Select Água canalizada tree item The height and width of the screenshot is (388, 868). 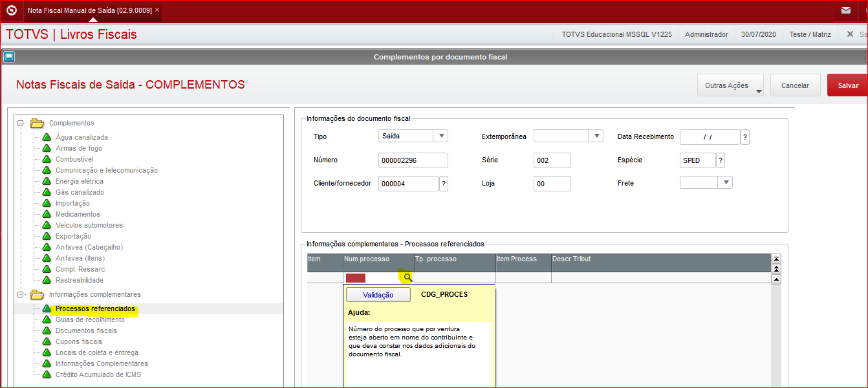tap(81, 137)
